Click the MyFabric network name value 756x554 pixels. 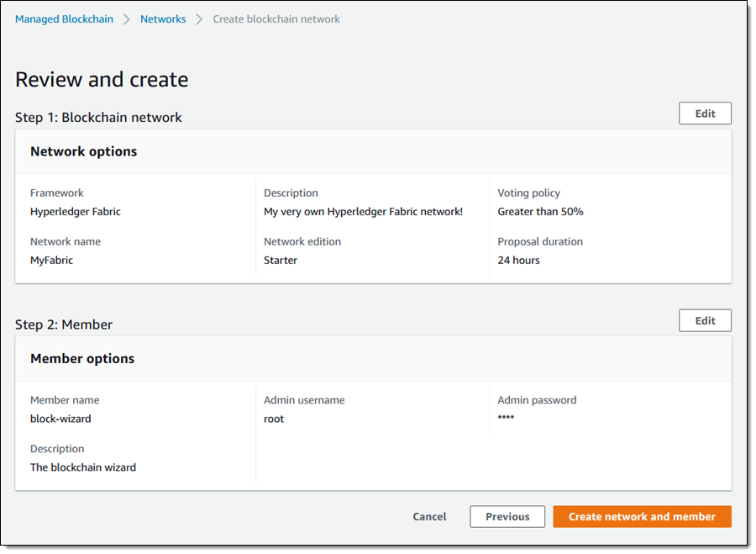(51, 261)
